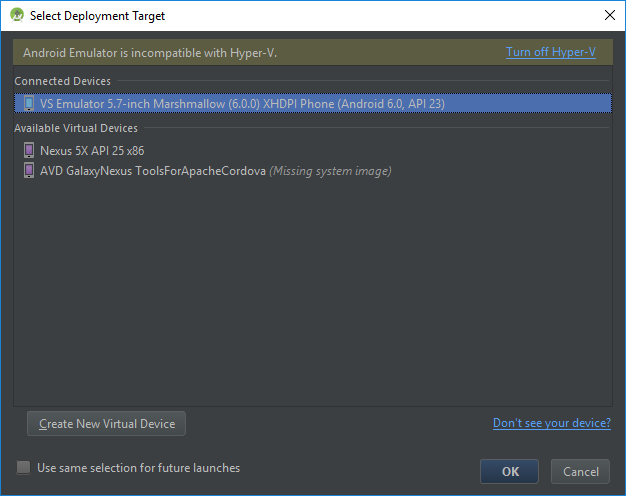
Task: Click the Nexus 5X device icon
Action: (x=29, y=151)
